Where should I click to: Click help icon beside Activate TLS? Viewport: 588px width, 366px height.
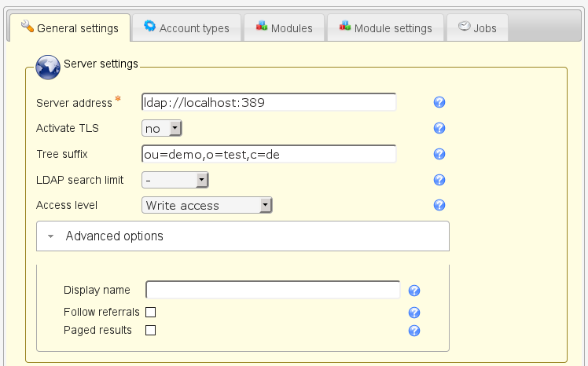(439, 128)
